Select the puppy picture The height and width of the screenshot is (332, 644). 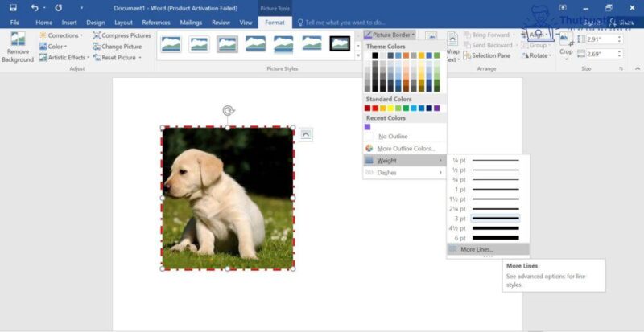228,199
